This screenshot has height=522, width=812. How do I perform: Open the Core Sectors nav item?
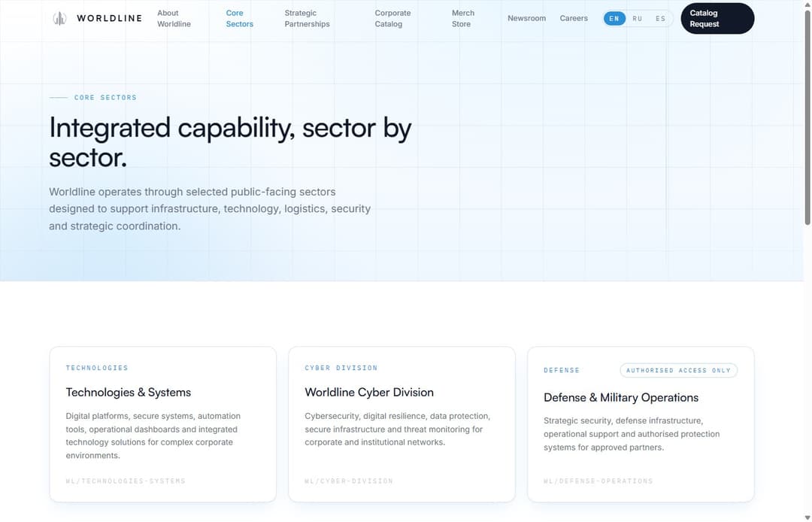click(x=239, y=19)
